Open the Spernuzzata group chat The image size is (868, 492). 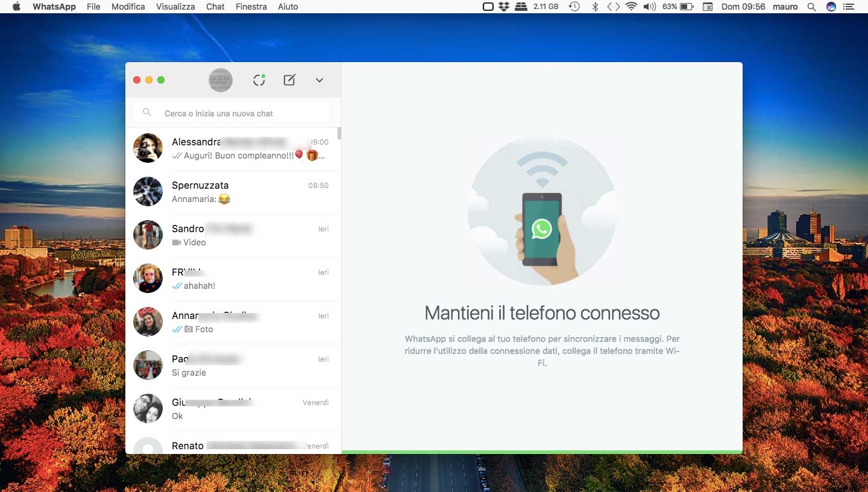[x=233, y=192]
